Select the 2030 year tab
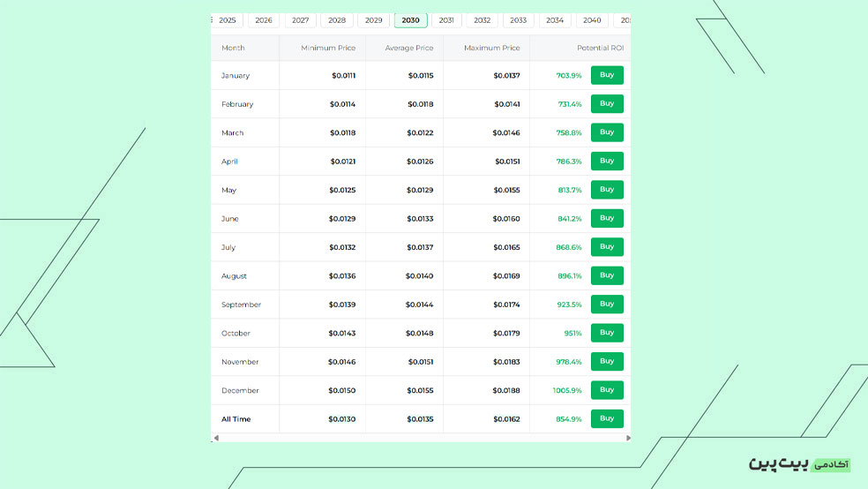 (410, 20)
